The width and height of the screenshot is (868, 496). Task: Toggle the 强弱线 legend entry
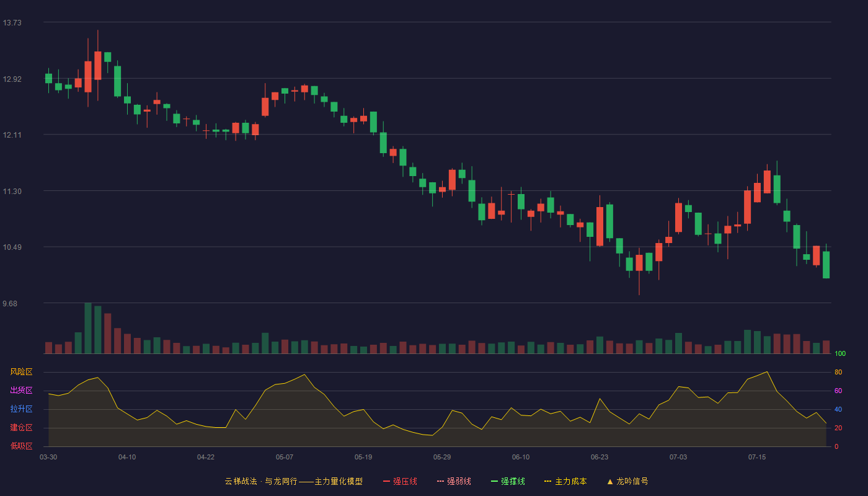[454, 481]
